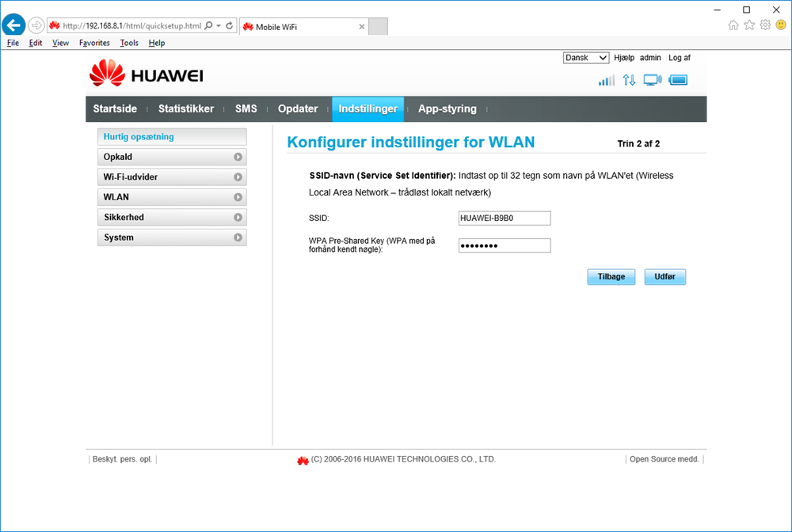Expand the Sikkerhed sidebar section
This screenshot has height=532, width=792.
pos(172,218)
